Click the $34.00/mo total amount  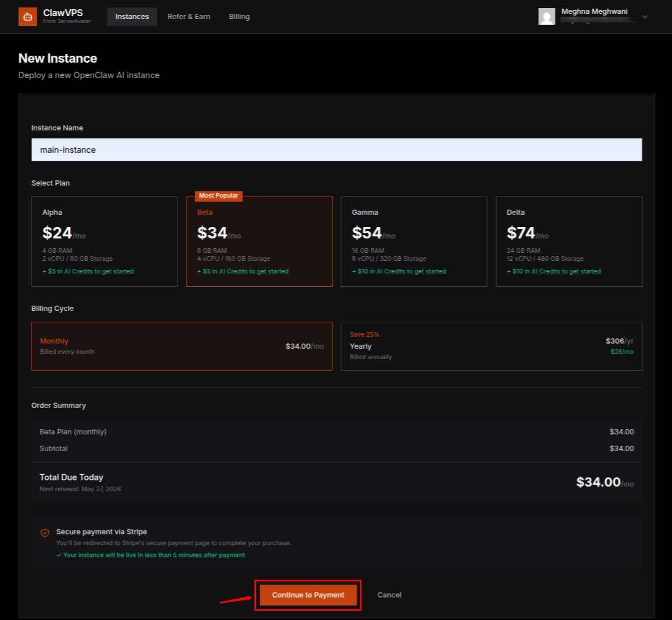click(605, 482)
